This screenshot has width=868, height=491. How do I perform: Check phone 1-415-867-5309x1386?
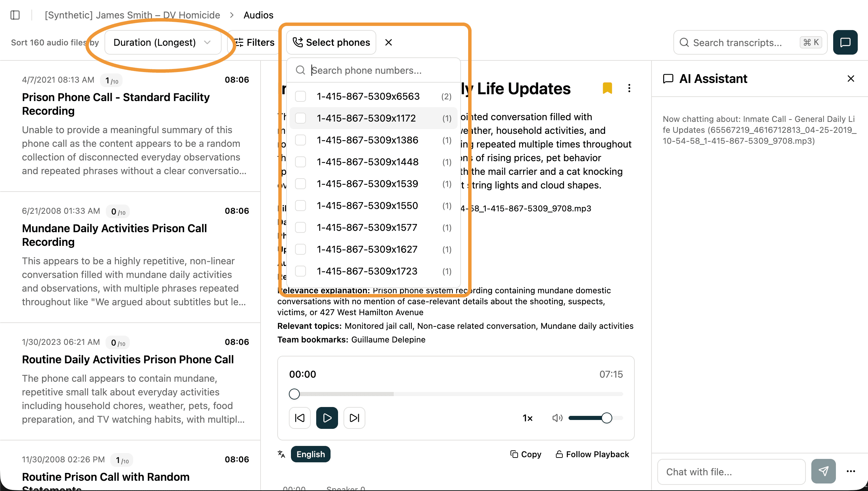(300, 140)
